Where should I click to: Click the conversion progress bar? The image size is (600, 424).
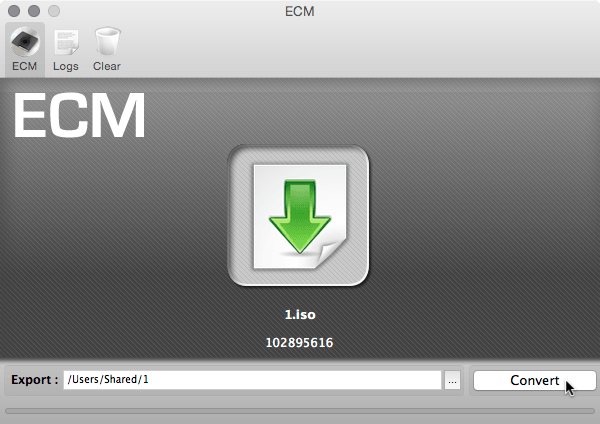pyautogui.click(x=300, y=411)
